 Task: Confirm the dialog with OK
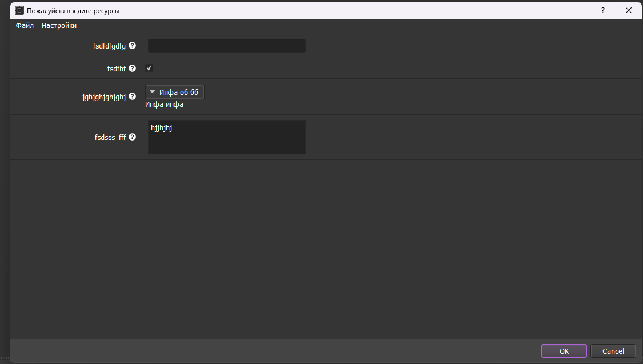[x=564, y=351]
